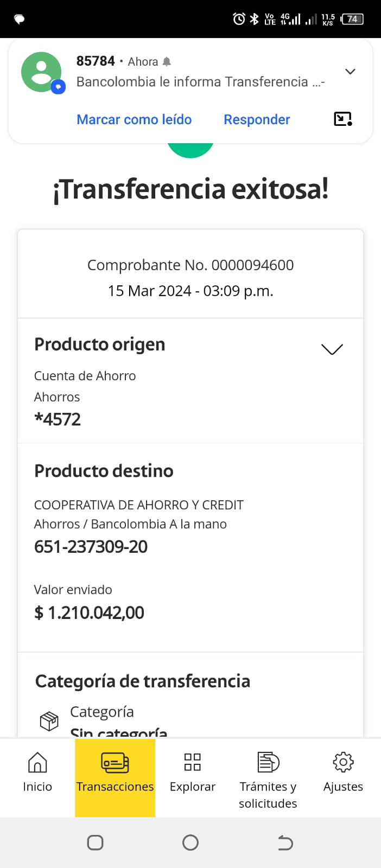Tap the Comprobante No. 0000094600 text
The width and height of the screenshot is (381, 868).
(x=190, y=265)
